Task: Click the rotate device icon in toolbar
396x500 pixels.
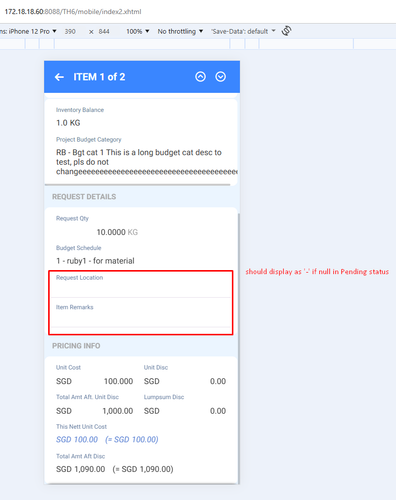Action: (x=286, y=31)
